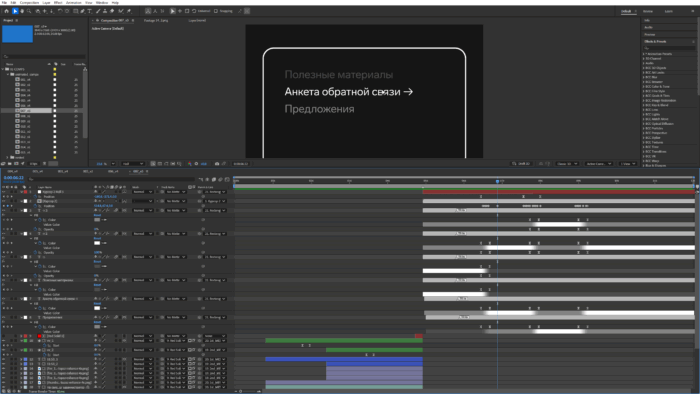Open the 1 View layout dropdown
700x394 pixels.
click(x=628, y=164)
